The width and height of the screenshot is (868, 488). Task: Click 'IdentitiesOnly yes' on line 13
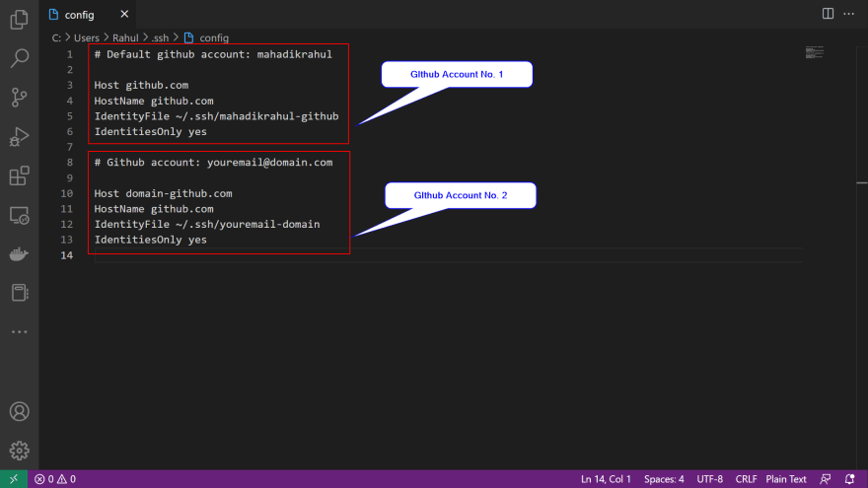pyautogui.click(x=151, y=240)
